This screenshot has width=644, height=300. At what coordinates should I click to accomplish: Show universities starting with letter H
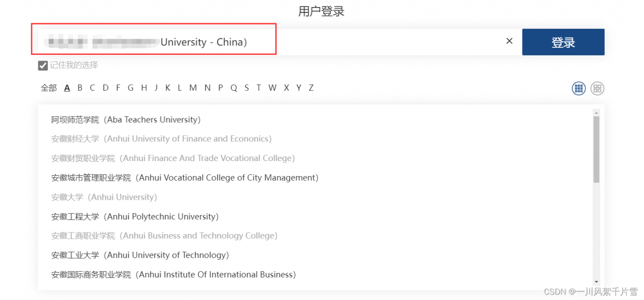coord(144,88)
